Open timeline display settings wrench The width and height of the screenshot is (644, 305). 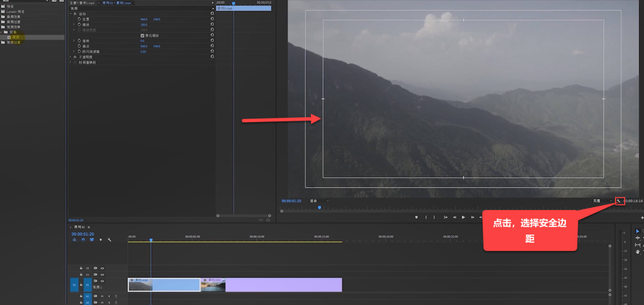[x=109, y=240]
